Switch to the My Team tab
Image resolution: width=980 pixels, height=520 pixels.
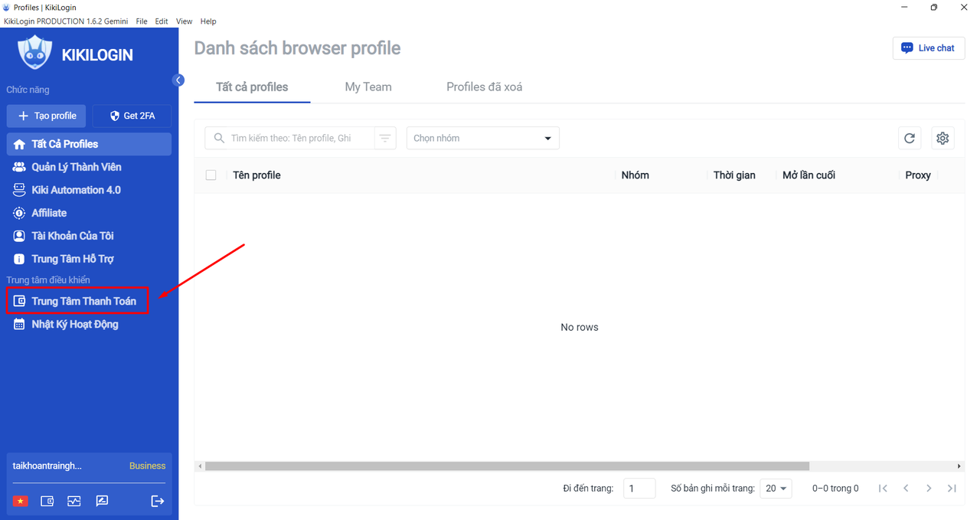coord(368,87)
